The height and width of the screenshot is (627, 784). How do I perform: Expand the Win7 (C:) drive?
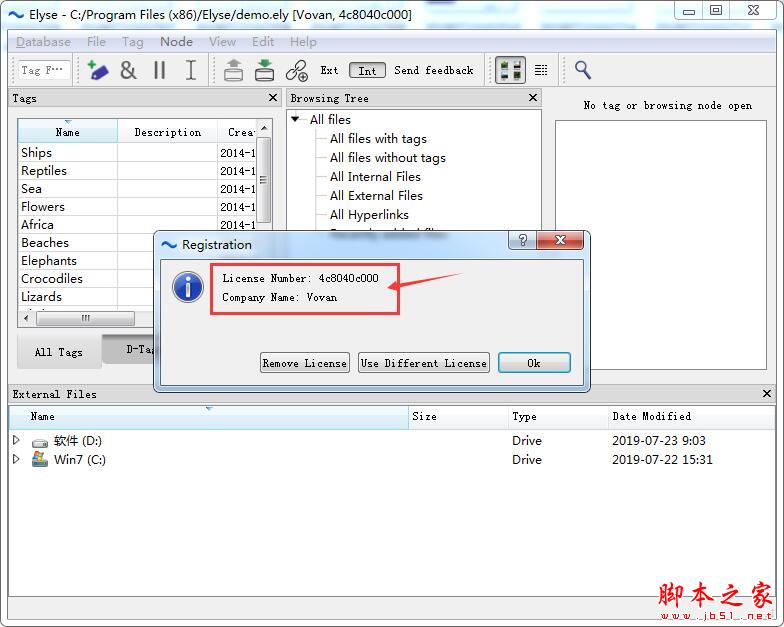coord(16,458)
